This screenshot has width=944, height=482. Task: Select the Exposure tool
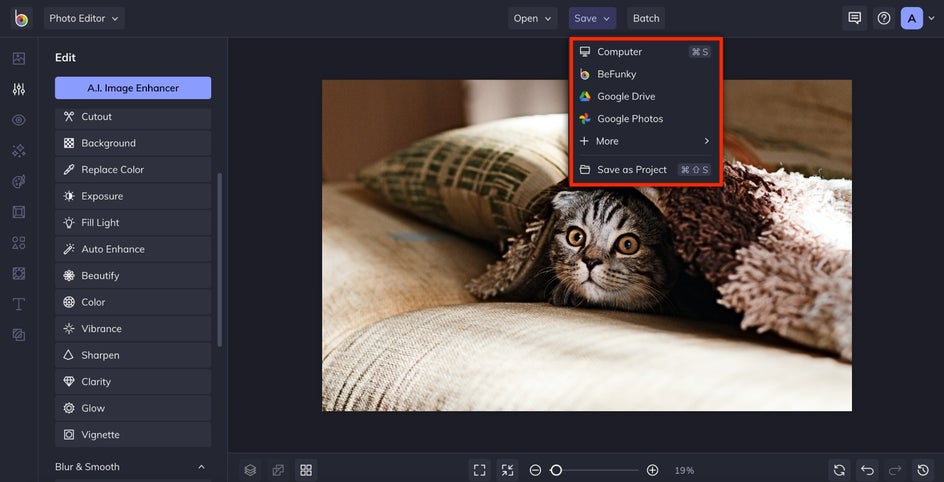click(133, 196)
